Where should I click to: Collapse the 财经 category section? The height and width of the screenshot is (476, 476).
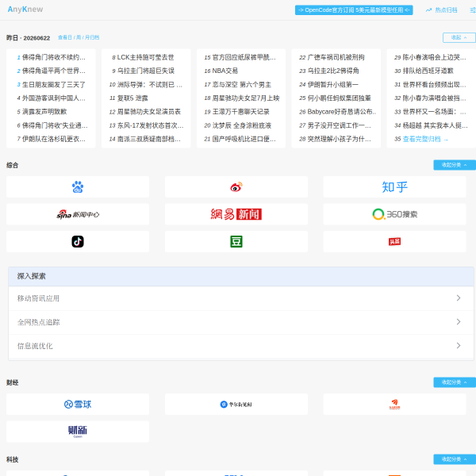pyautogui.click(x=455, y=382)
